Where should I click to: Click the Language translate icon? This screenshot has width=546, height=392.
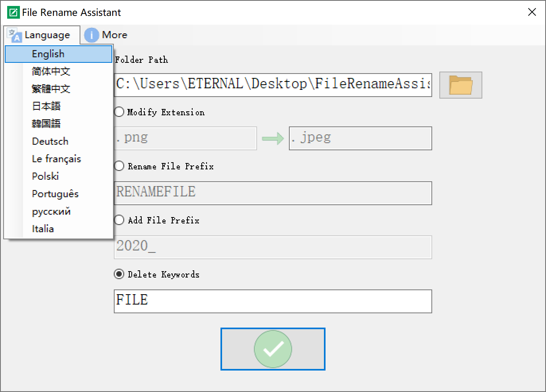[x=15, y=35]
